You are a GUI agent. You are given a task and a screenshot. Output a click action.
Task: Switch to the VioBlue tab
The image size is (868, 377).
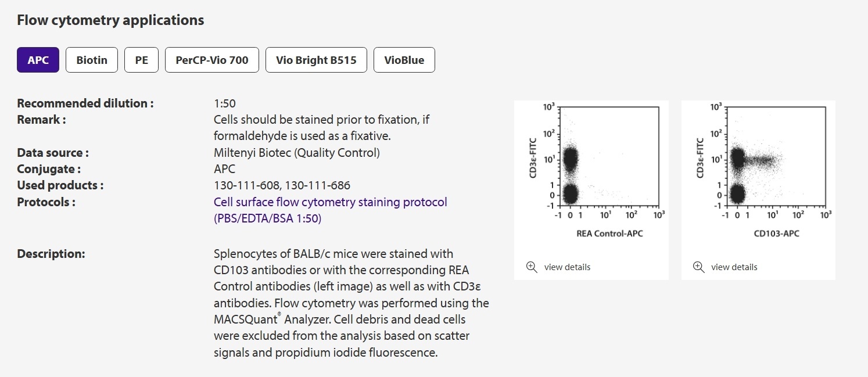point(404,60)
